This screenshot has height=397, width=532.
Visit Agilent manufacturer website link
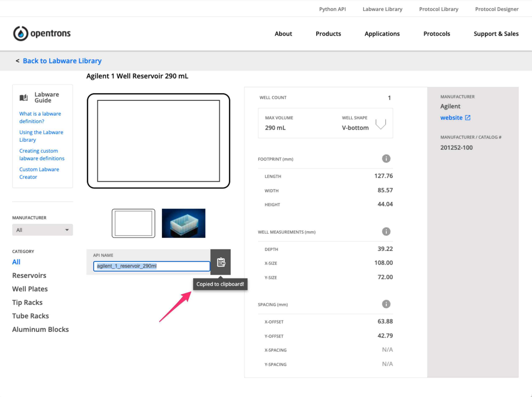pyautogui.click(x=451, y=118)
